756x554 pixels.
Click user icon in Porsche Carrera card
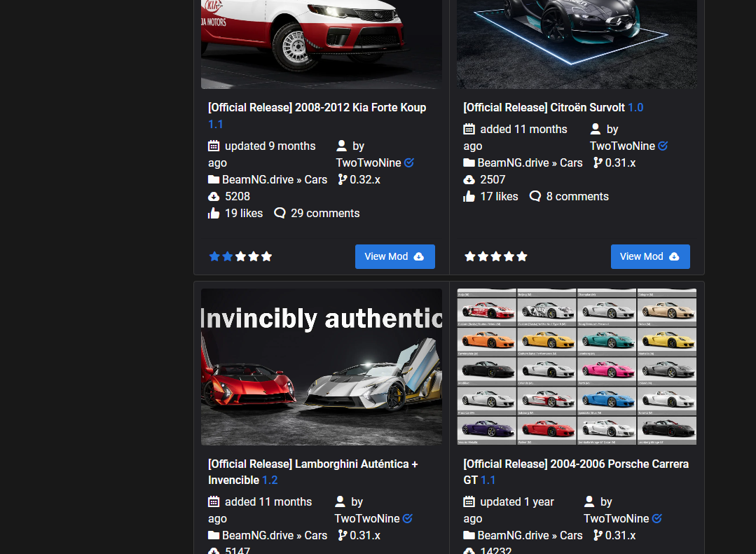coord(589,501)
